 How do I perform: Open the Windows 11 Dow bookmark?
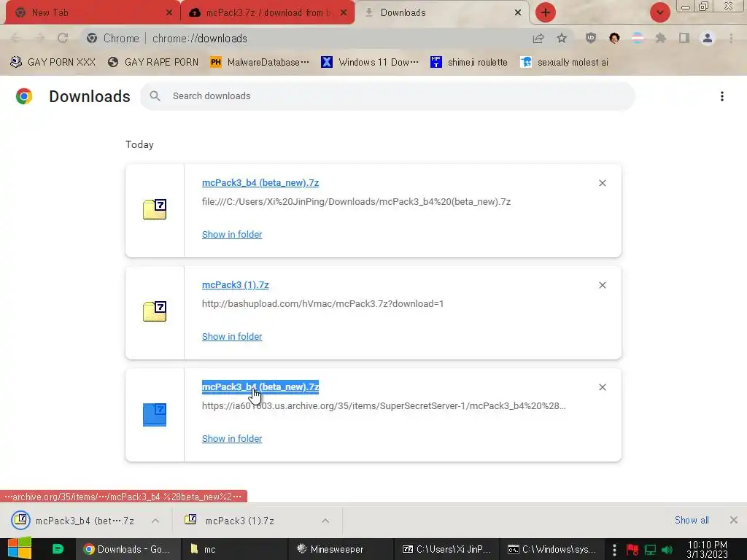pos(370,63)
